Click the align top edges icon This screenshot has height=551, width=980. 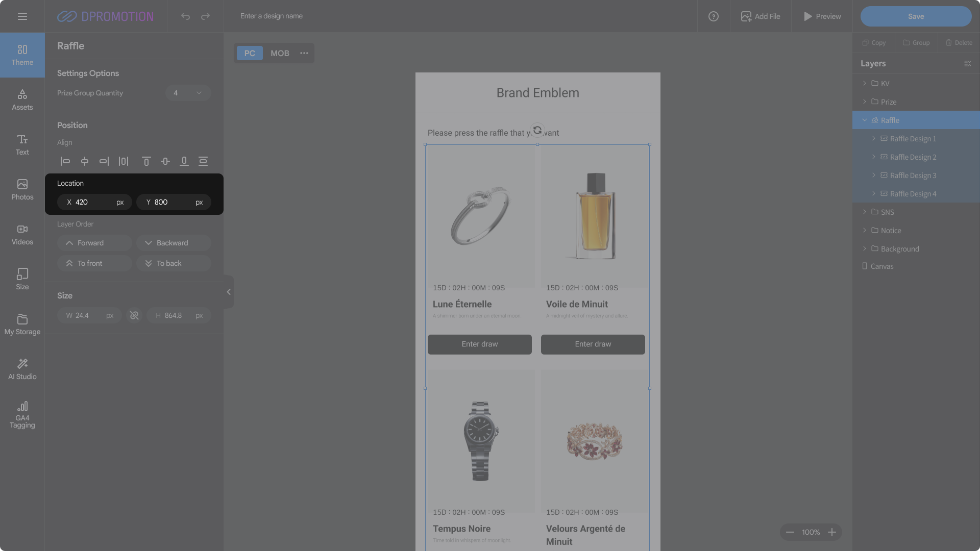pos(146,161)
